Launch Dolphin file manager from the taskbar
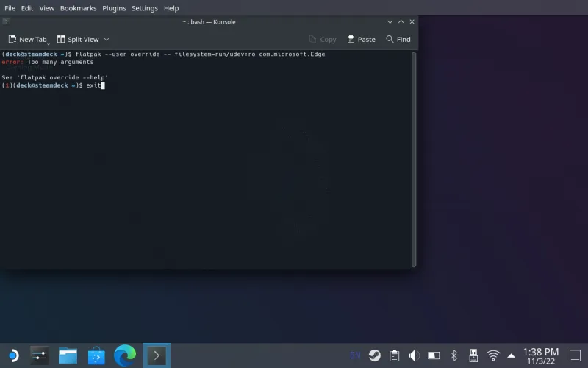 pyautogui.click(x=68, y=355)
